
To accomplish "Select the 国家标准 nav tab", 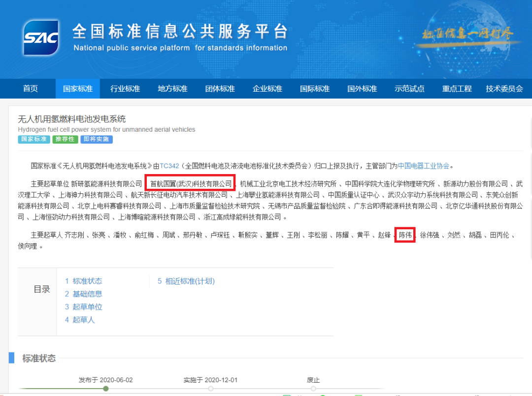I will tap(78, 89).
